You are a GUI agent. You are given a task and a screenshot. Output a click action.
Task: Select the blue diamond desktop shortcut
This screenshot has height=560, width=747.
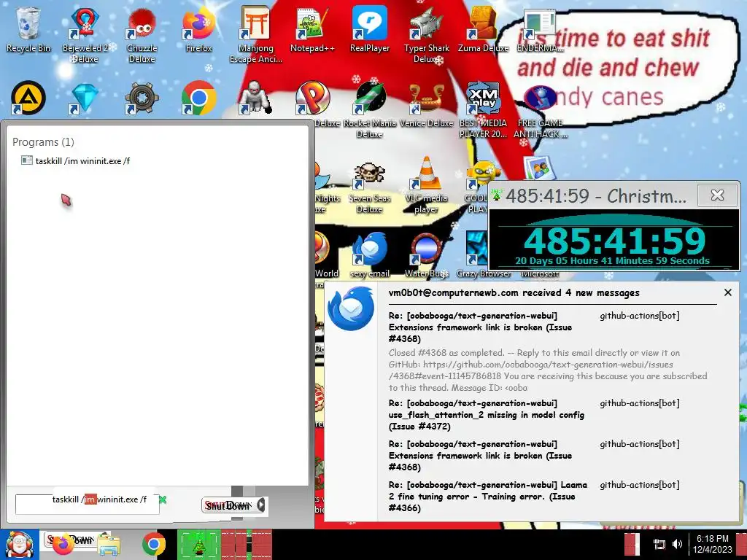point(85,98)
